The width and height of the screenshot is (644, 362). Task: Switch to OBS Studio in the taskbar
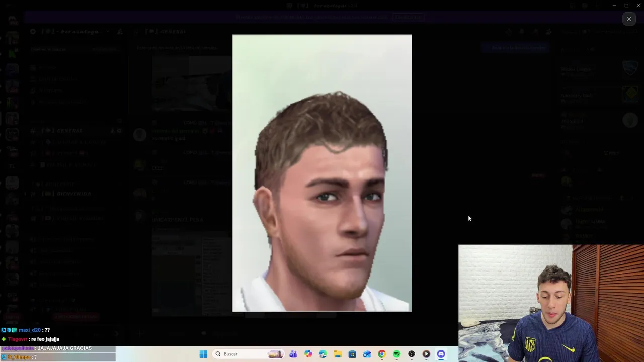pos(412,354)
